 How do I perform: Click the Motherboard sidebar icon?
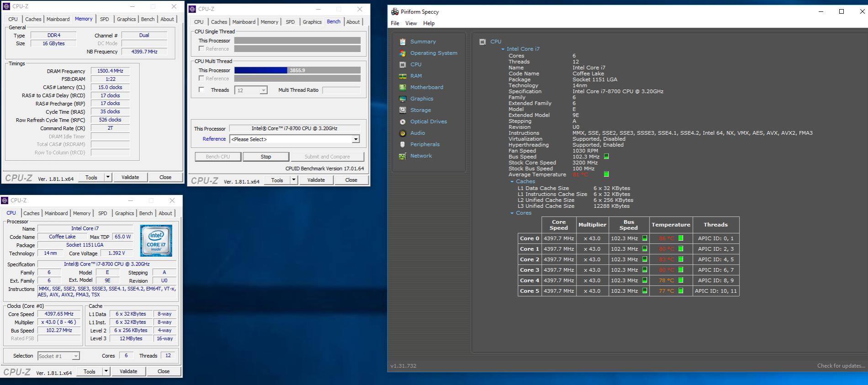(x=402, y=87)
